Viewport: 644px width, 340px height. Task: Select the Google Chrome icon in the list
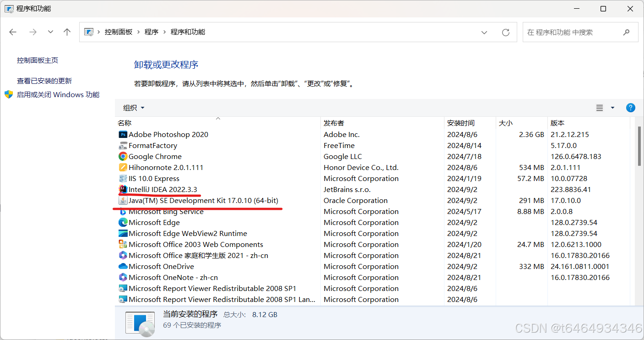(122, 156)
